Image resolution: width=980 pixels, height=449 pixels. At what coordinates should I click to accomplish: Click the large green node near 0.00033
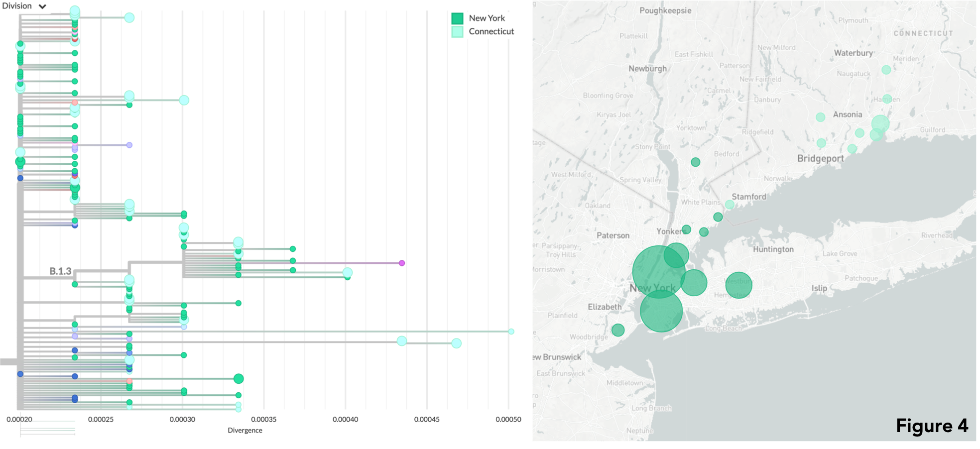(x=239, y=379)
